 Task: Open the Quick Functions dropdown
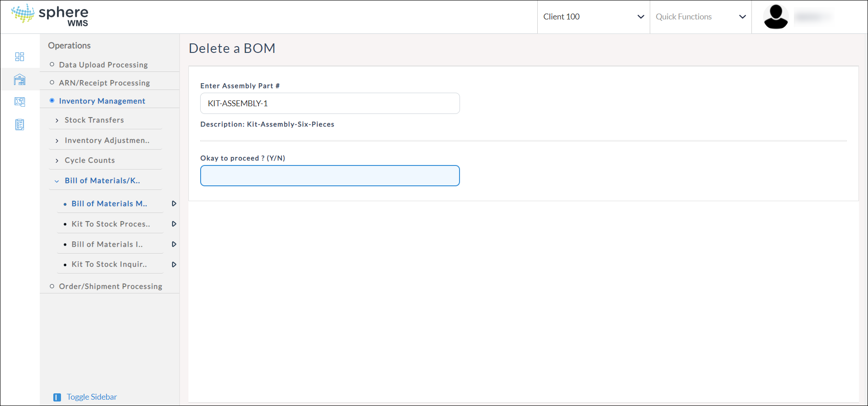[x=700, y=17]
